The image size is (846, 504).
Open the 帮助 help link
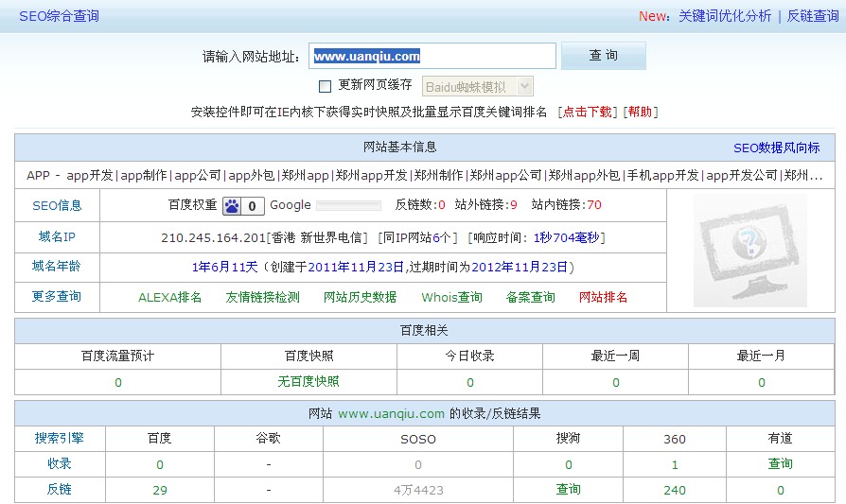640,112
